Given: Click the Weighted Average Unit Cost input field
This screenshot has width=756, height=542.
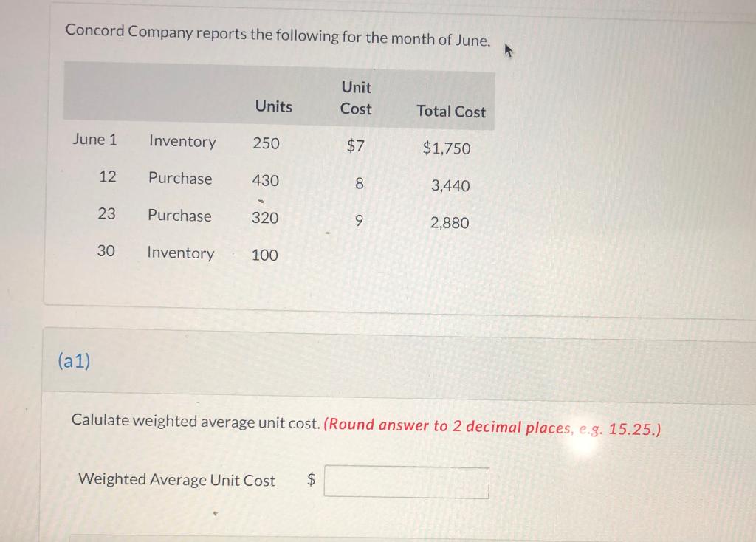Looking at the screenshot, I should click(407, 481).
